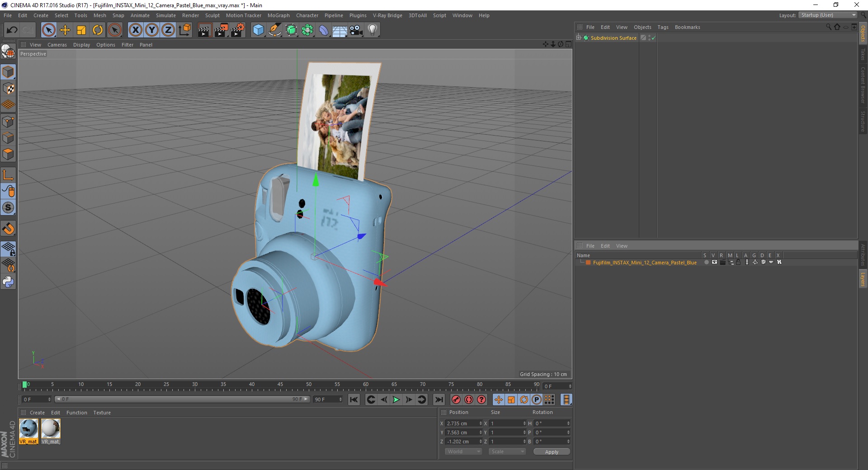The width and height of the screenshot is (868, 470).
Task: Open the V-Ray Bridge menu
Action: (387, 15)
